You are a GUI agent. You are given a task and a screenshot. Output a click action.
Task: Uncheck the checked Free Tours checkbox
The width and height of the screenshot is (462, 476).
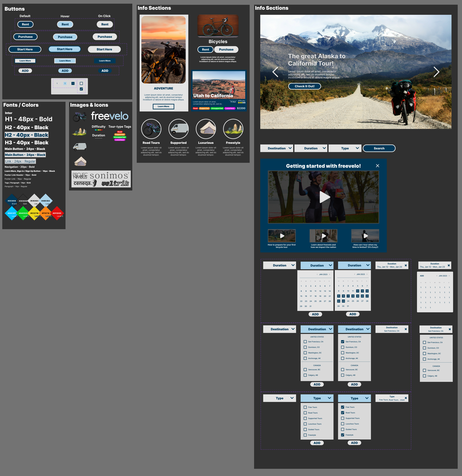tap(343, 407)
